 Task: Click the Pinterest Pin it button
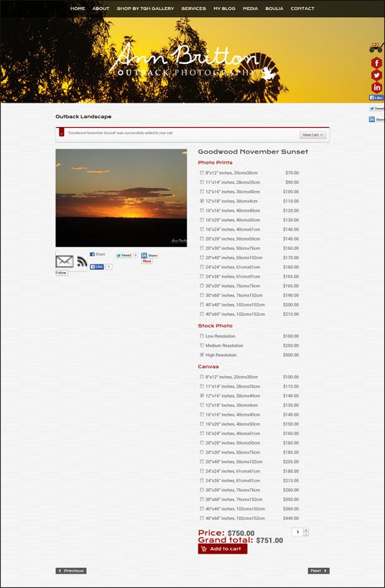tap(147, 261)
